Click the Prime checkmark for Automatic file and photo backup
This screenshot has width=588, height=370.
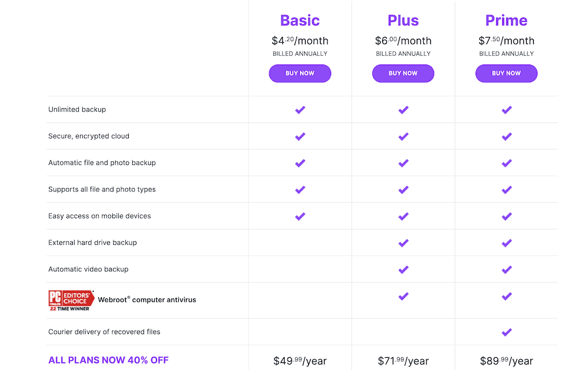[x=506, y=163]
